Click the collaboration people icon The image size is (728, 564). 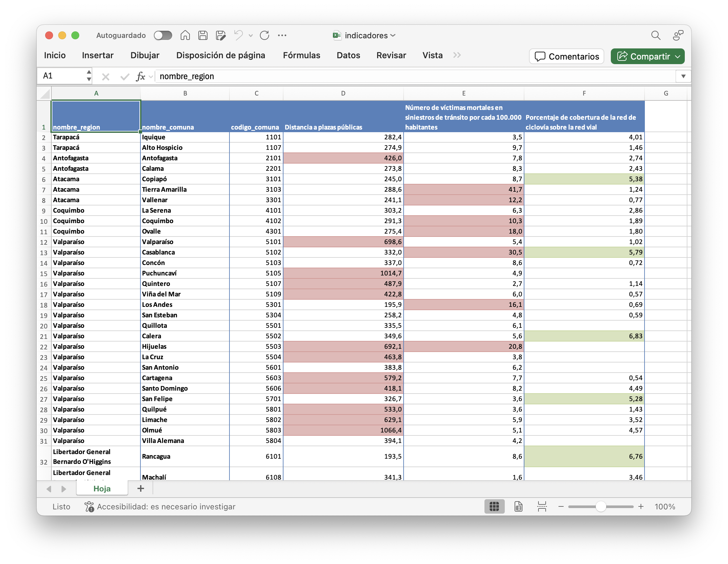[678, 35]
